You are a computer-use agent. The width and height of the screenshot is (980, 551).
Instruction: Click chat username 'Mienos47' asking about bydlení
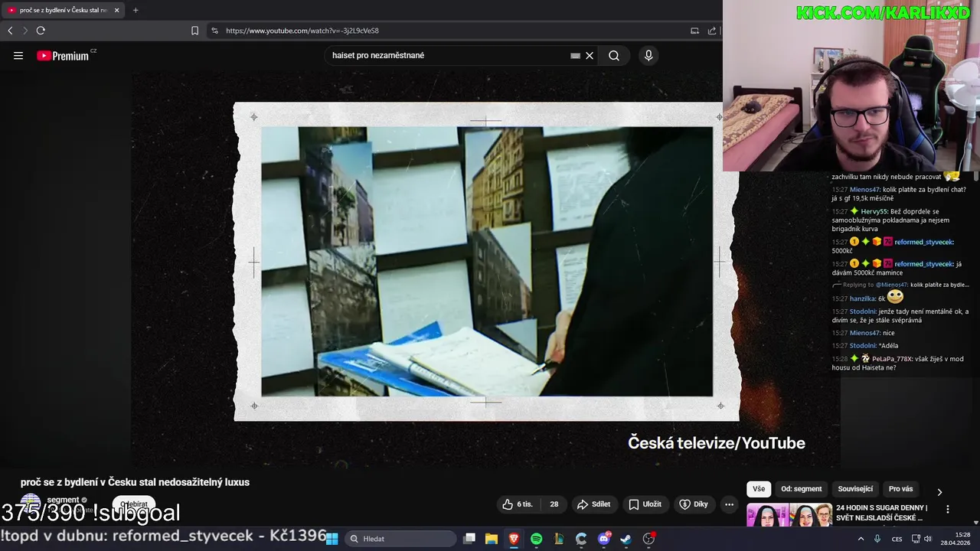point(865,189)
